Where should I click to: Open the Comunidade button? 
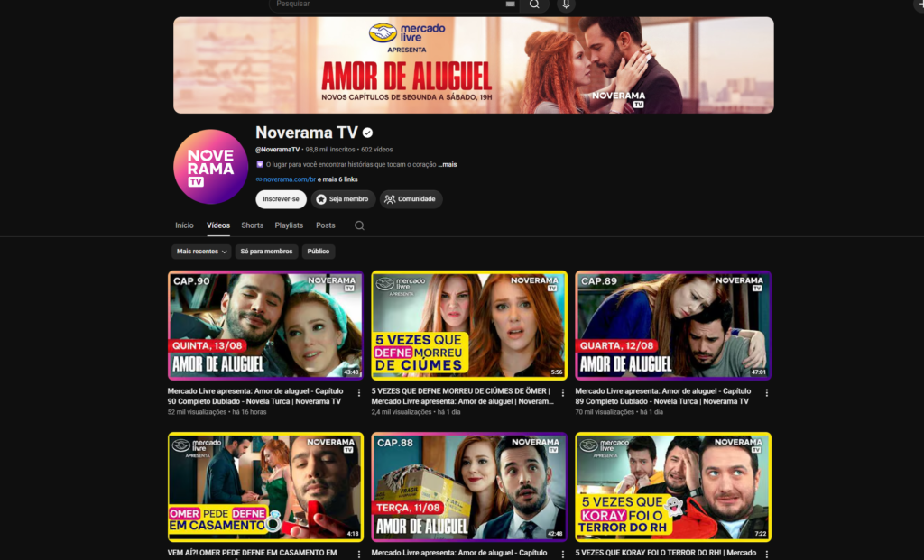(x=411, y=199)
